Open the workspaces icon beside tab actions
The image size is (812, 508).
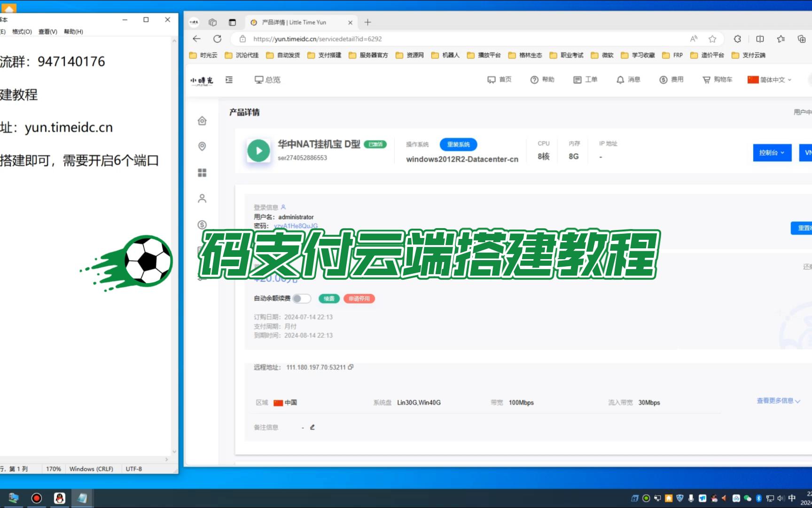pos(212,22)
